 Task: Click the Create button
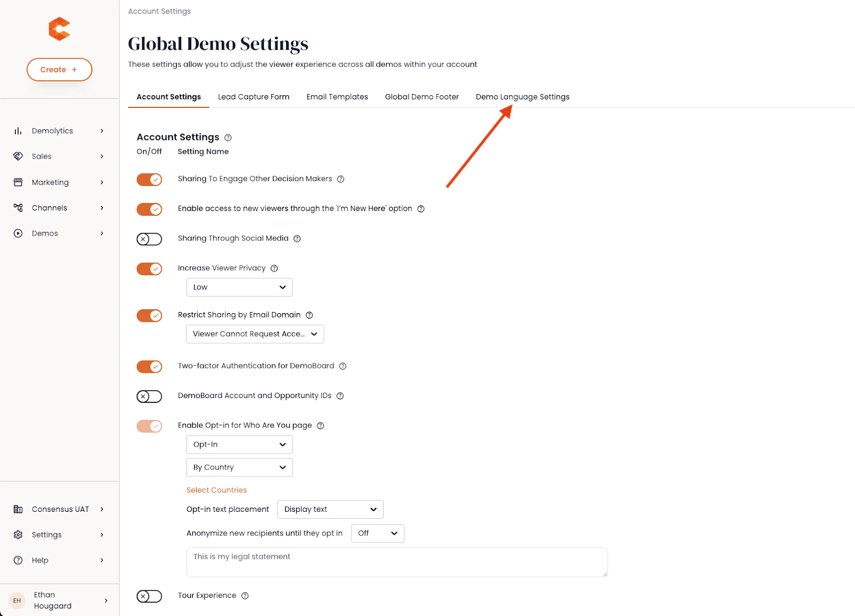(59, 70)
